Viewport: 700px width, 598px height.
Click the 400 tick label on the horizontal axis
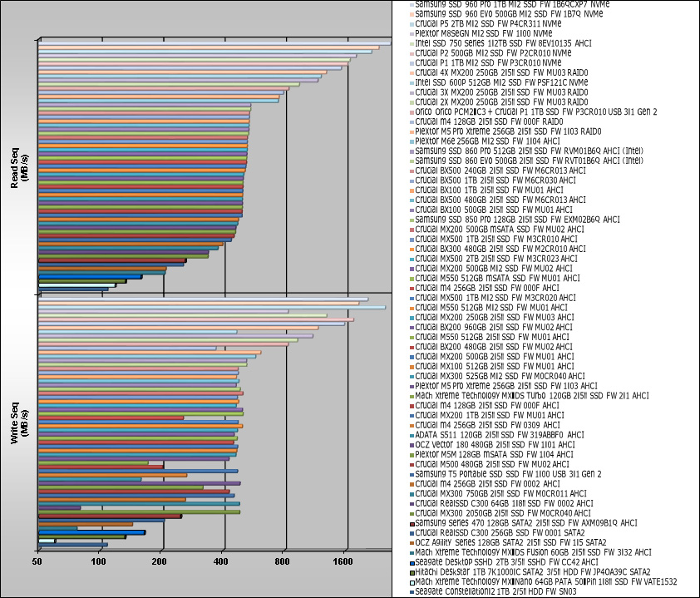[x=220, y=561]
